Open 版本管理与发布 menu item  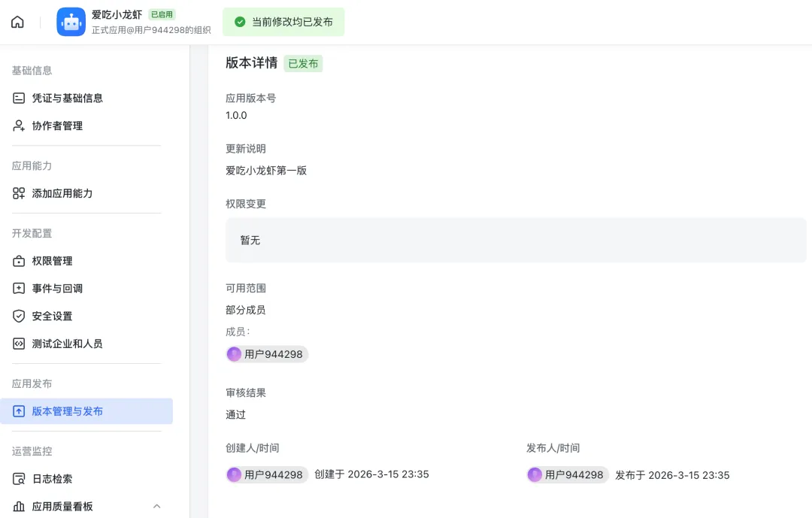(x=68, y=411)
